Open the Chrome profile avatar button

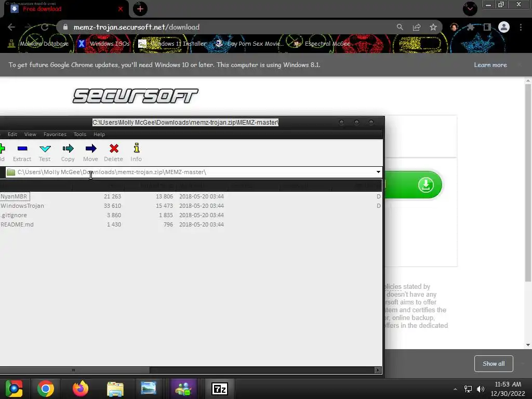pyautogui.click(x=504, y=27)
